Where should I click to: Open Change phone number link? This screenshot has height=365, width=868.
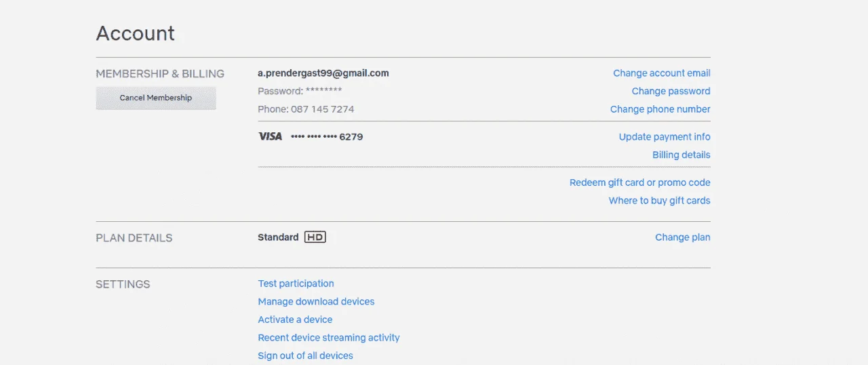(x=660, y=109)
